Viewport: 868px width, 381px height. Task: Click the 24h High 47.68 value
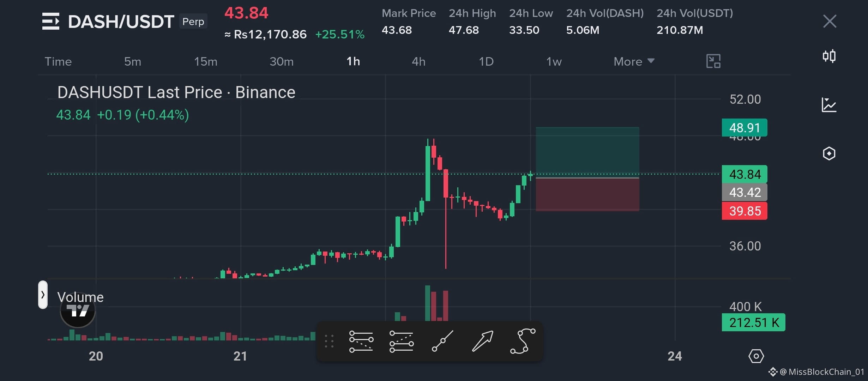464,30
